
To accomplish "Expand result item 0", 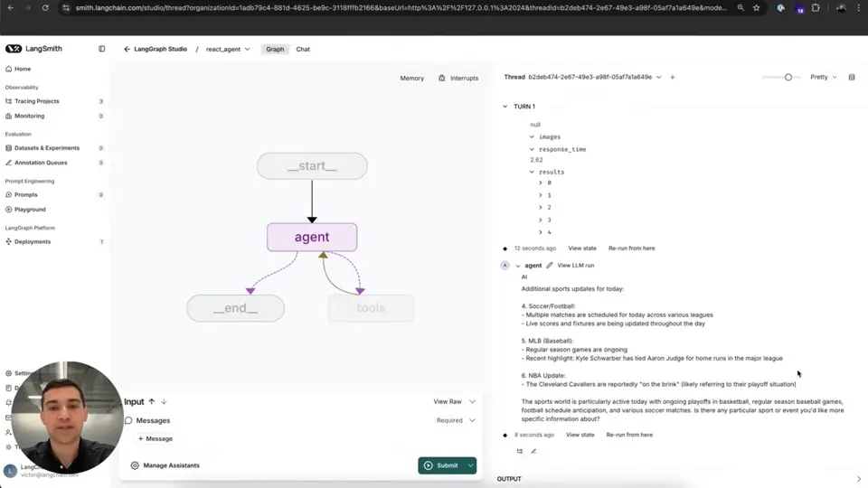I will tap(541, 183).
